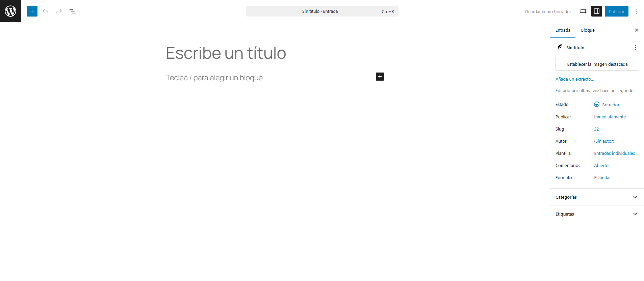This screenshot has height=281, width=644.
Task: Click the undo arrow icon
Action: coord(46,11)
